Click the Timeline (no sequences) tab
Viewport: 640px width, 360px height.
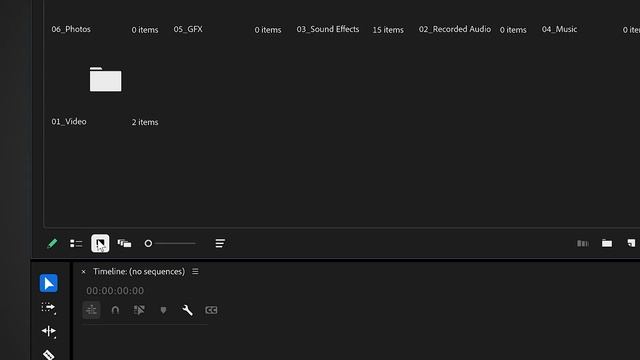coord(139,271)
